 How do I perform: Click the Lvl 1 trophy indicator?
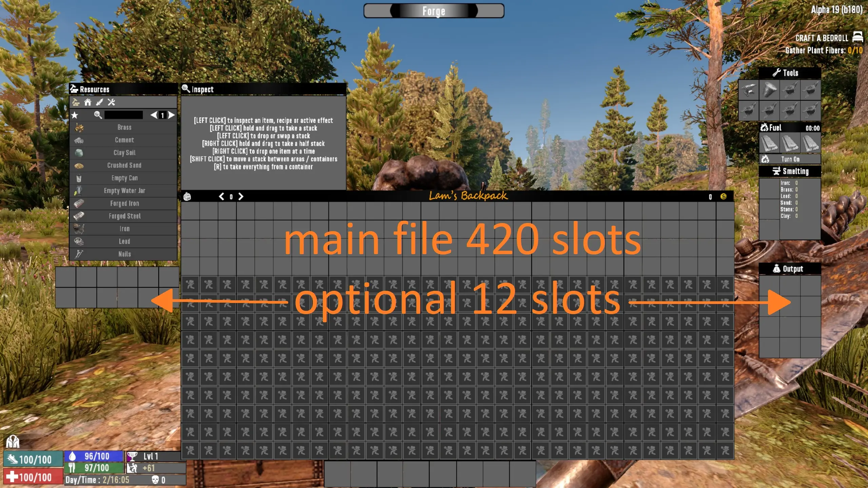coord(155,456)
